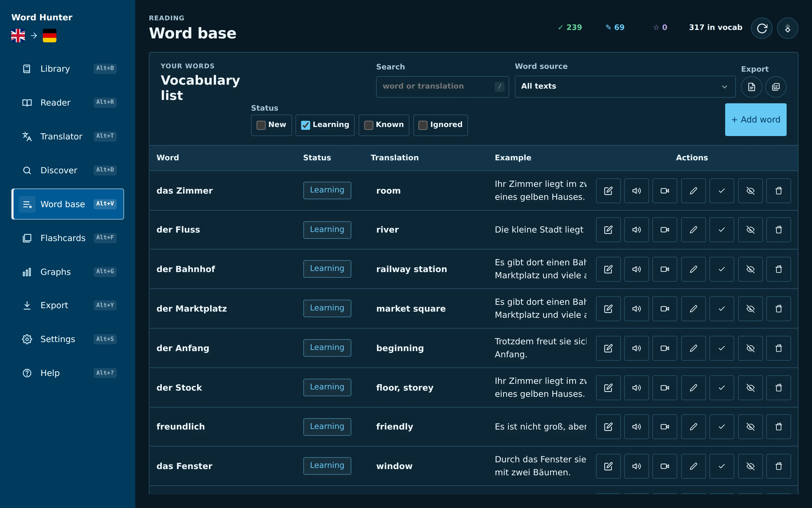This screenshot has height=508, width=812.
Task: Click the copy-stack export icon
Action: coord(776,87)
